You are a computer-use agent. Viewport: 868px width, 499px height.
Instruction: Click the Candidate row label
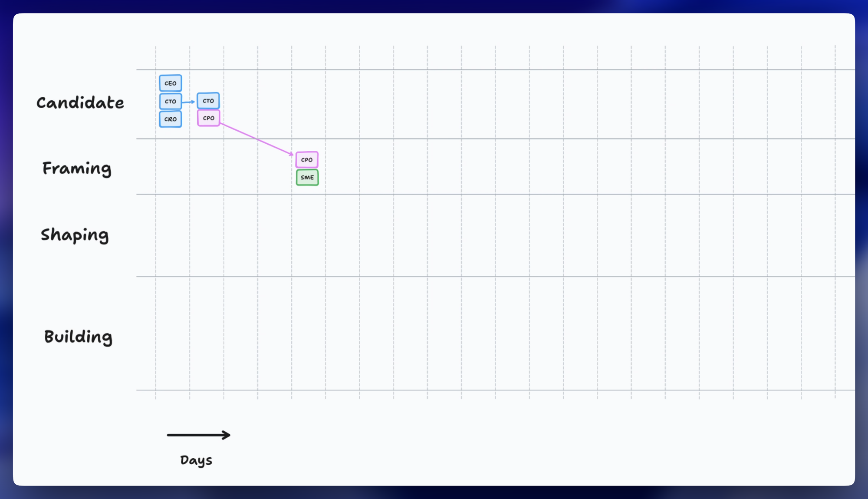80,103
